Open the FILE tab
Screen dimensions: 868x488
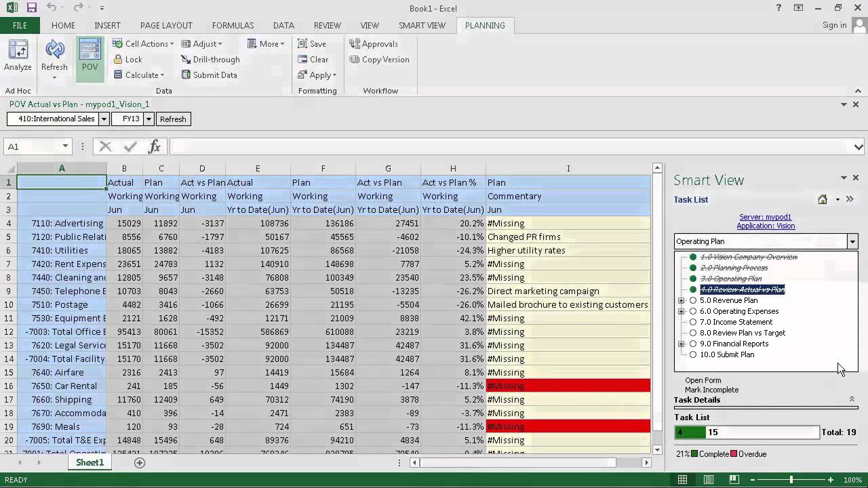(x=20, y=25)
